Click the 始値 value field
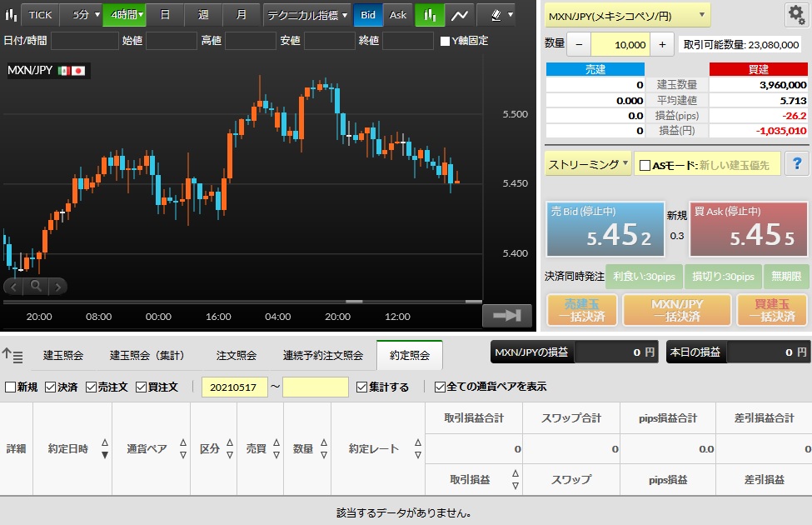 pos(172,41)
